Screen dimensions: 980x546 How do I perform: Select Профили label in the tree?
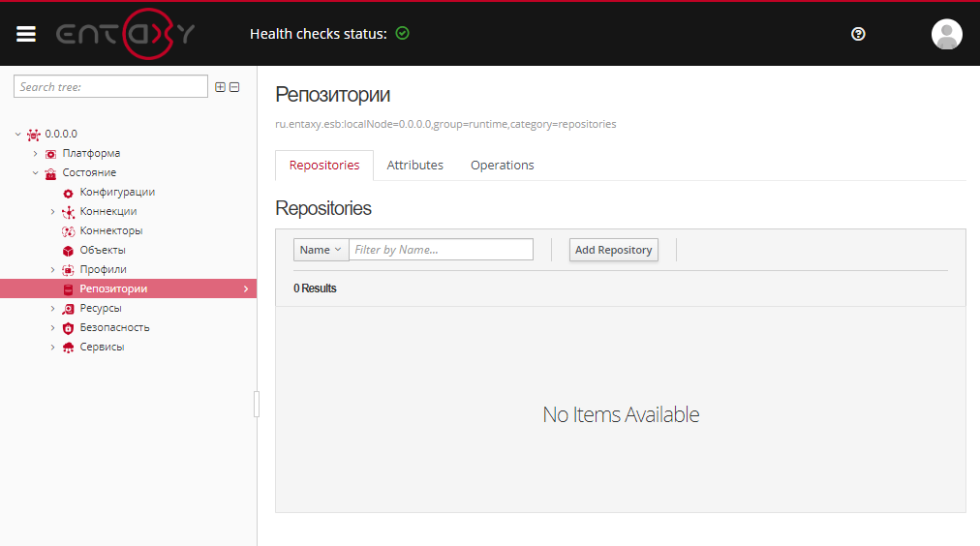(x=103, y=269)
